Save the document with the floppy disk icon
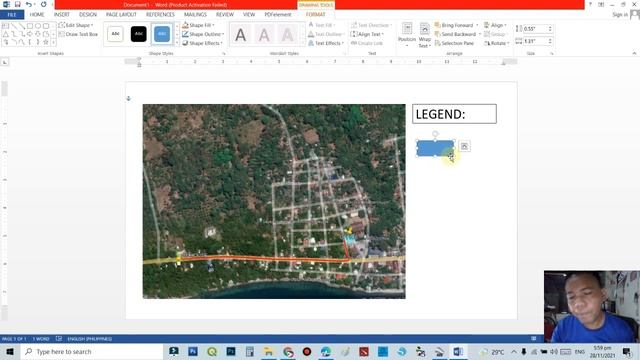This screenshot has width=640, height=360. (17, 4)
